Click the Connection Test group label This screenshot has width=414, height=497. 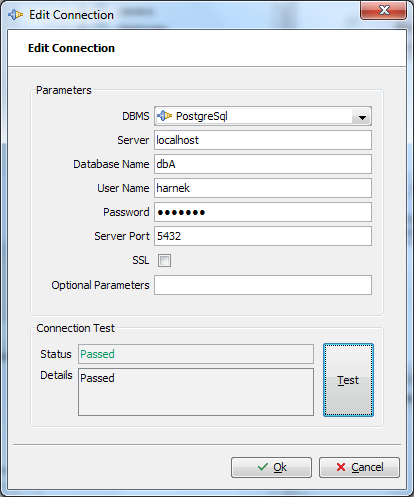tap(75, 328)
